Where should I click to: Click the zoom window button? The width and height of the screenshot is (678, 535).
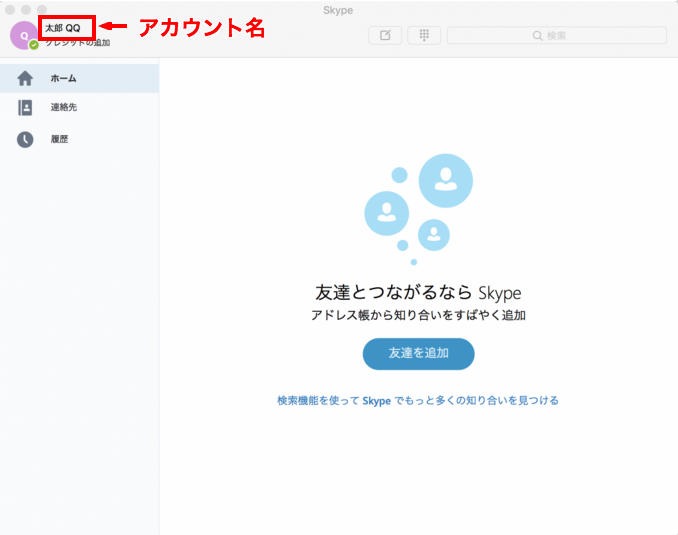point(42,10)
